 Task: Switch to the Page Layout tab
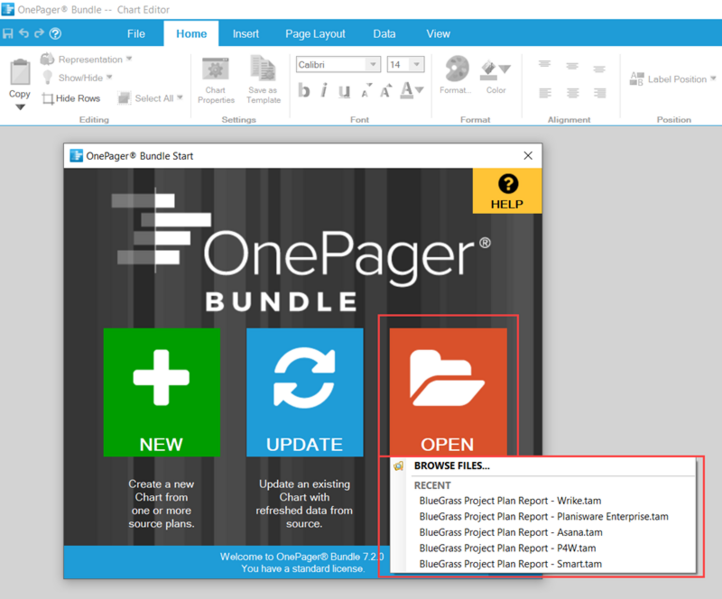315,34
